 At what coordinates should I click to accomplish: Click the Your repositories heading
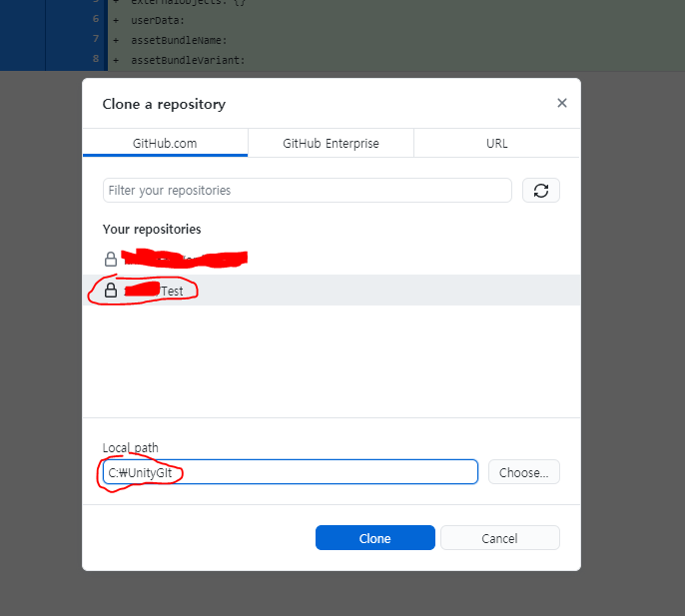pos(152,230)
